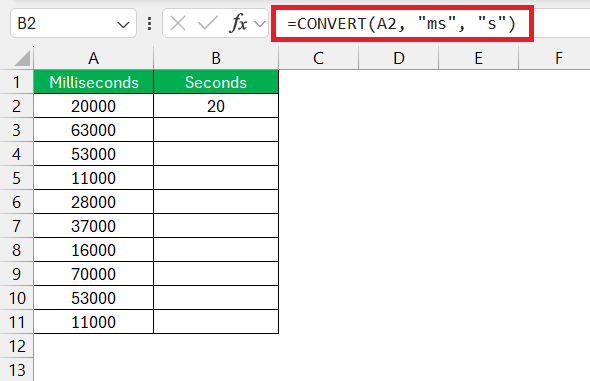Screen dimensions: 590x381
Task: Select row 10 header
Action: tap(16, 298)
